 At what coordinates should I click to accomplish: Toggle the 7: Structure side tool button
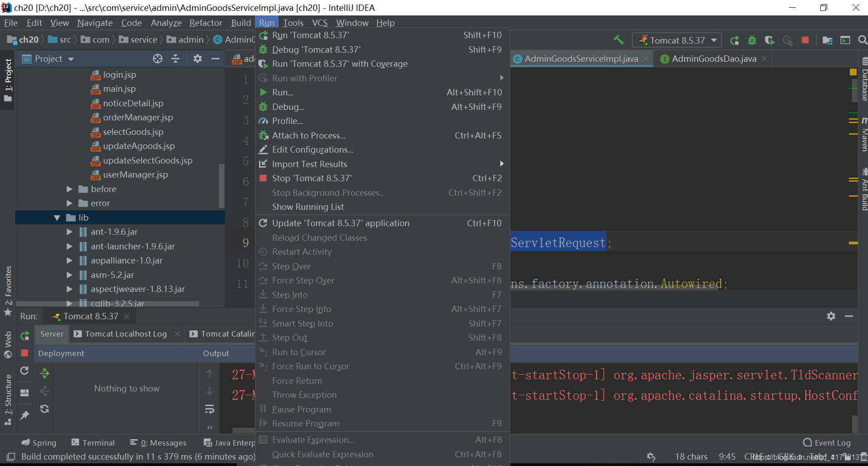(8, 399)
